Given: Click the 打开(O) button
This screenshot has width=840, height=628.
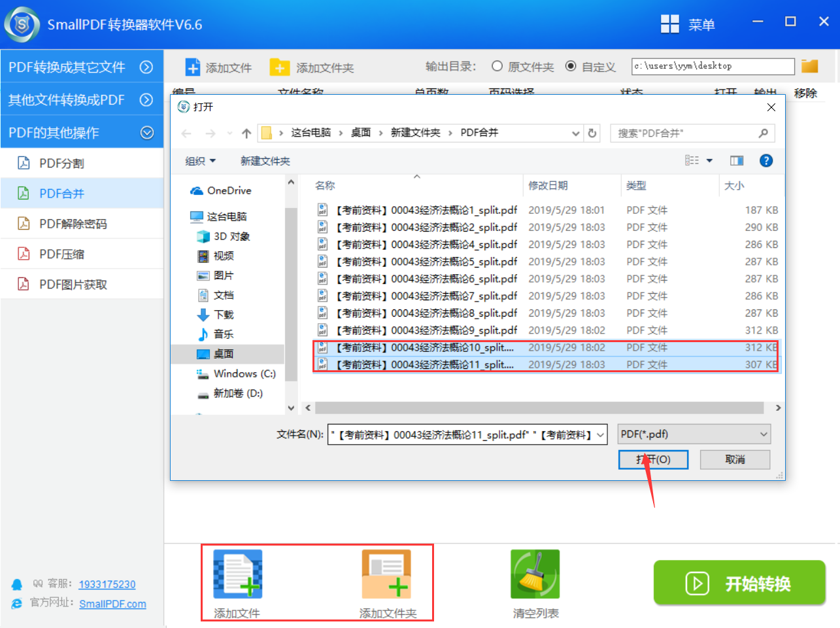Looking at the screenshot, I should [654, 459].
